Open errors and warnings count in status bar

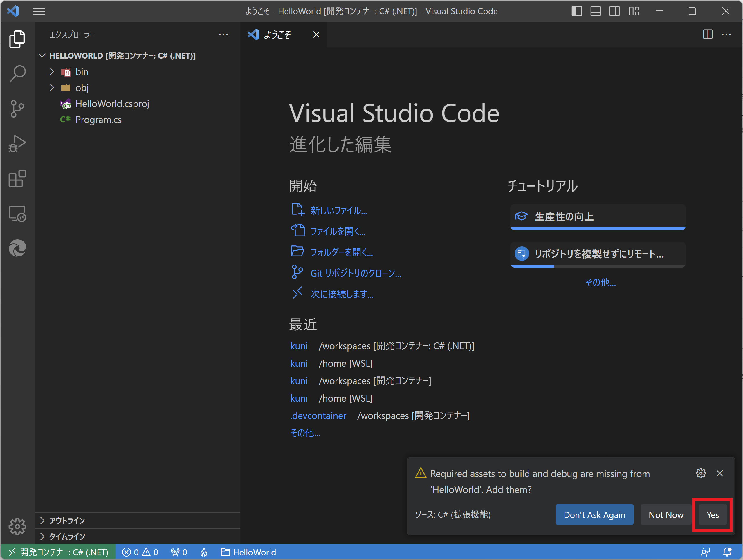point(140,552)
